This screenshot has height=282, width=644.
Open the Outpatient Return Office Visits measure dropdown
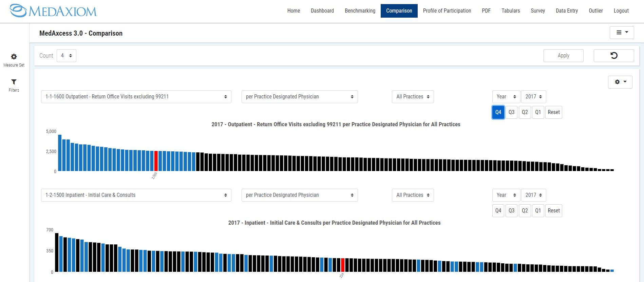pyautogui.click(x=136, y=97)
